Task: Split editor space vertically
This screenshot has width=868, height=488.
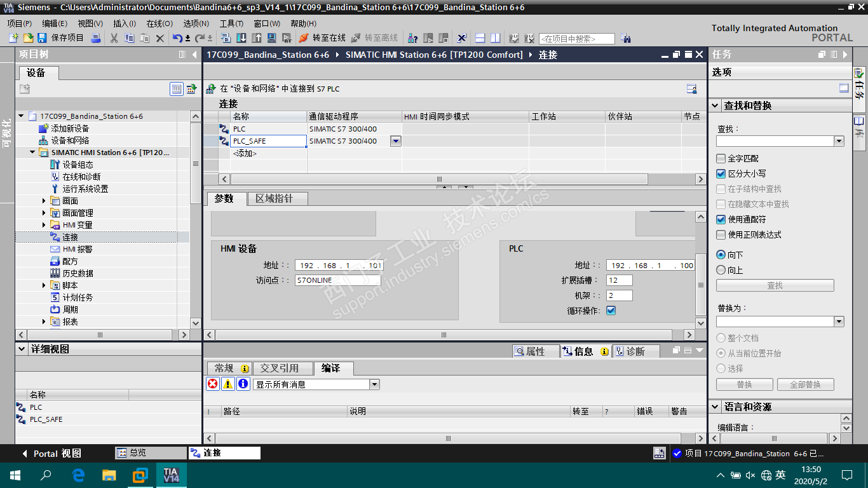Action: pos(496,38)
